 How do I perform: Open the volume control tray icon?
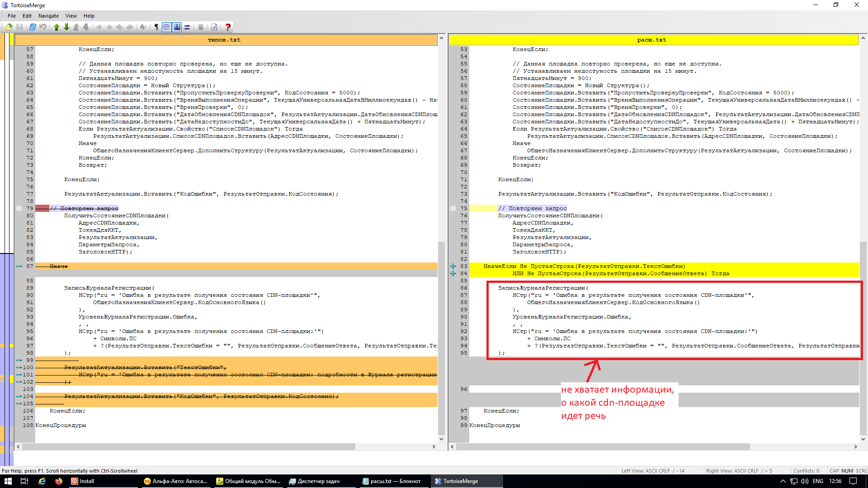tap(805, 481)
